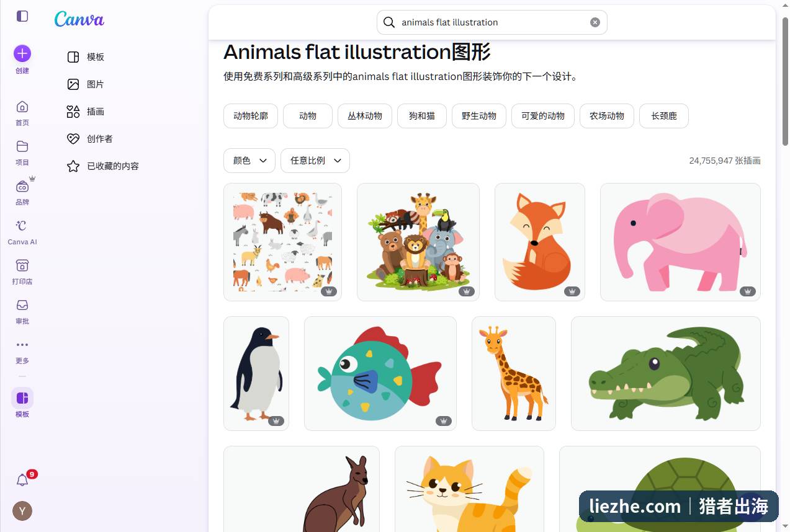The height and width of the screenshot is (532, 790).
Task: Click the search input field
Action: click(x=492, y=22)
